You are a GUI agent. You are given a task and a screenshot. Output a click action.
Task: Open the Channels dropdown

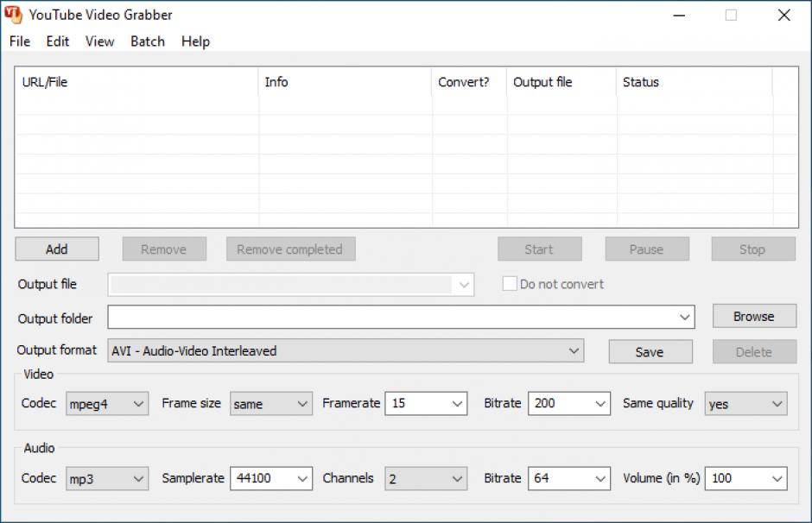426,478
